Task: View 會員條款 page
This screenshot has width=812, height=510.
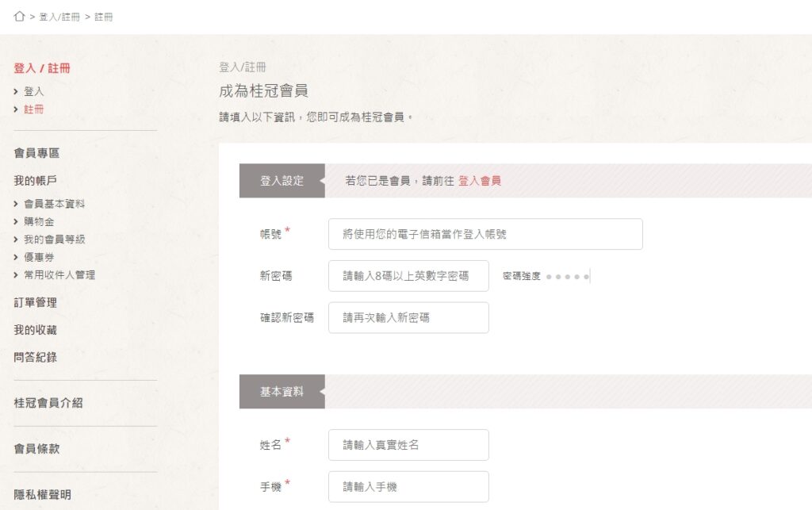Action: coord(36,449)
